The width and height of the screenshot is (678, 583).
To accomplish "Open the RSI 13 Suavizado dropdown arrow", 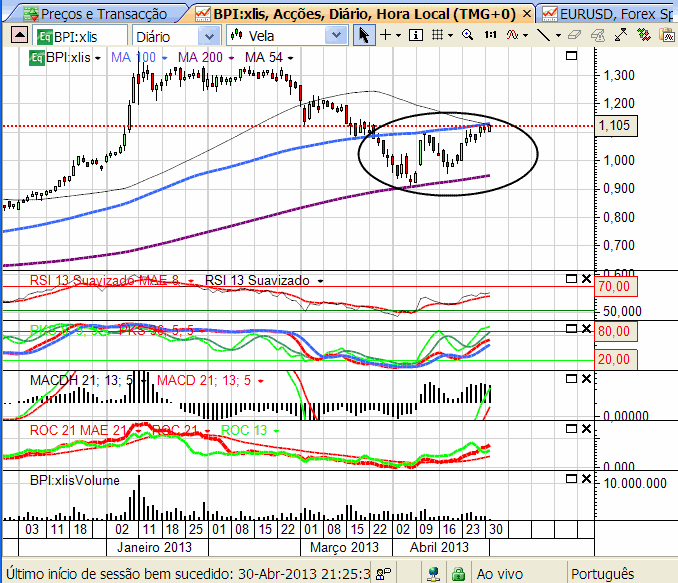I will 320,281.
